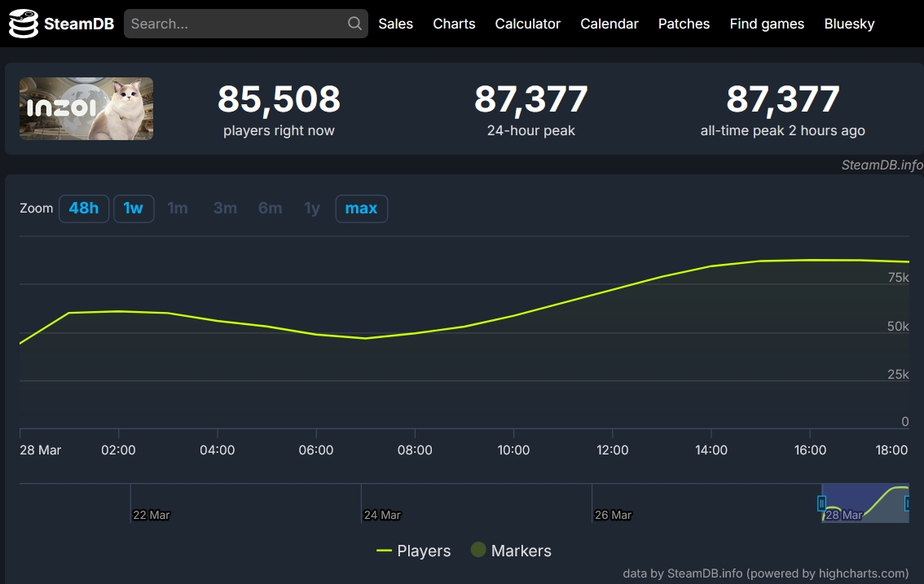Toggle the Markers series in legend
924x584 pixels.
point(511,551)
